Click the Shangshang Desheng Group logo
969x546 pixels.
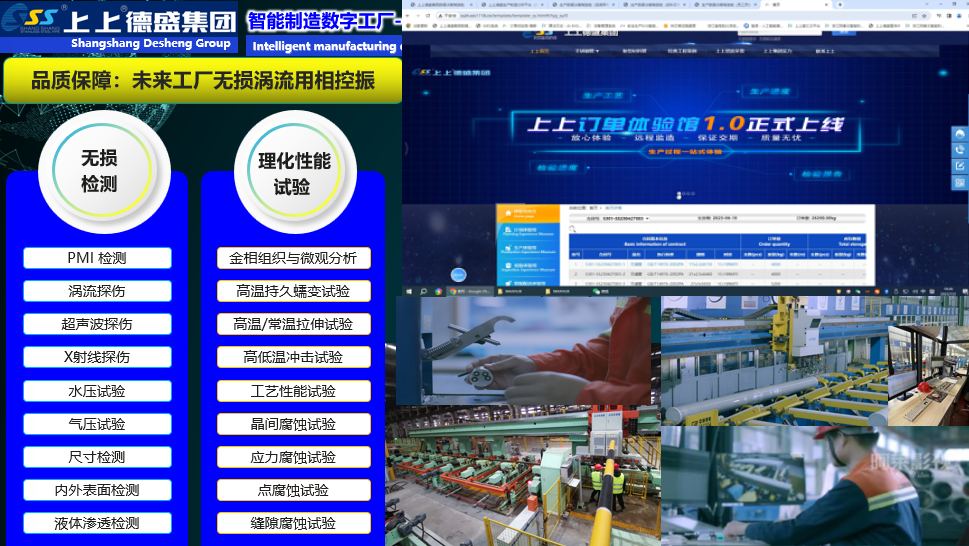[x=119, y=26]
